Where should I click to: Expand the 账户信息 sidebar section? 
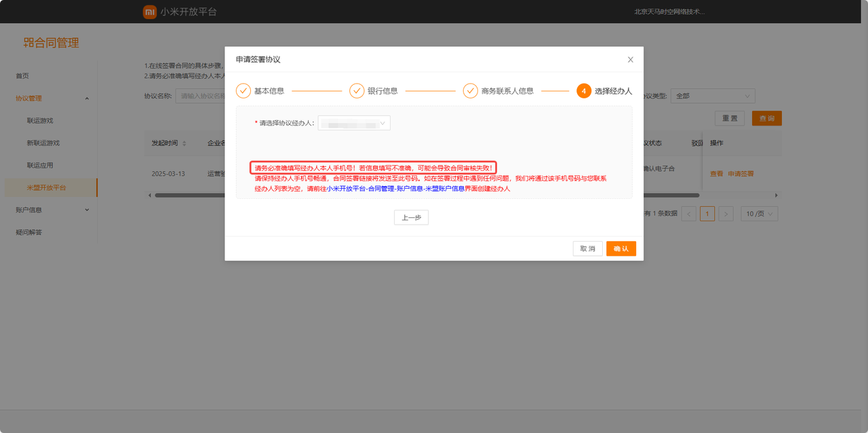coord(87,210)
